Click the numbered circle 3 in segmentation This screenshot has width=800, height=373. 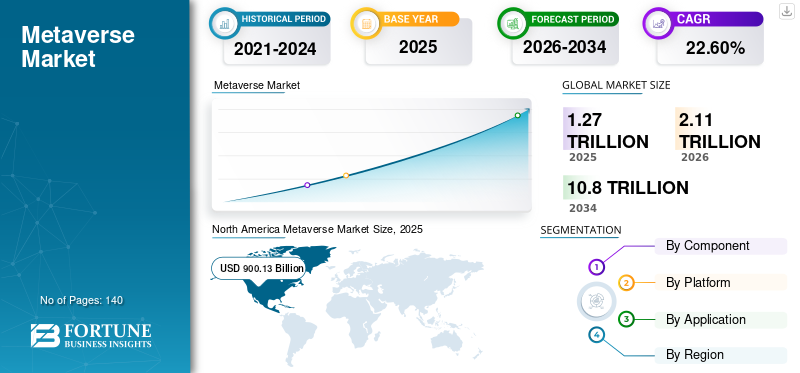tap(627, 320)
